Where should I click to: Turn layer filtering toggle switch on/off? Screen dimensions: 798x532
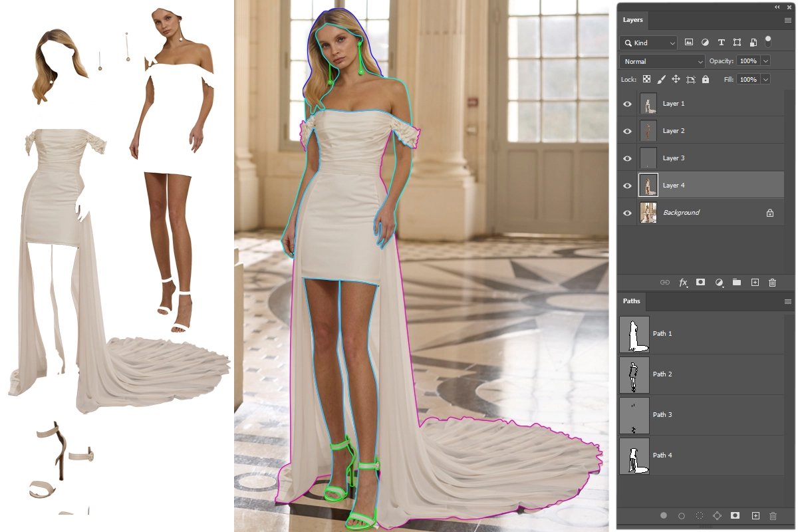pyautogui.click(x=768, y=41)
